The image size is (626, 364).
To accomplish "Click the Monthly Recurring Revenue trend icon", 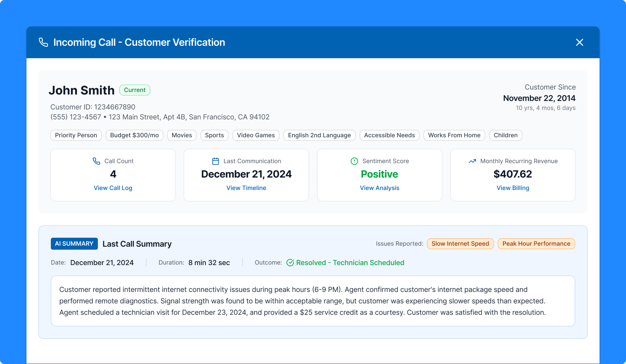I will [472, 161].
